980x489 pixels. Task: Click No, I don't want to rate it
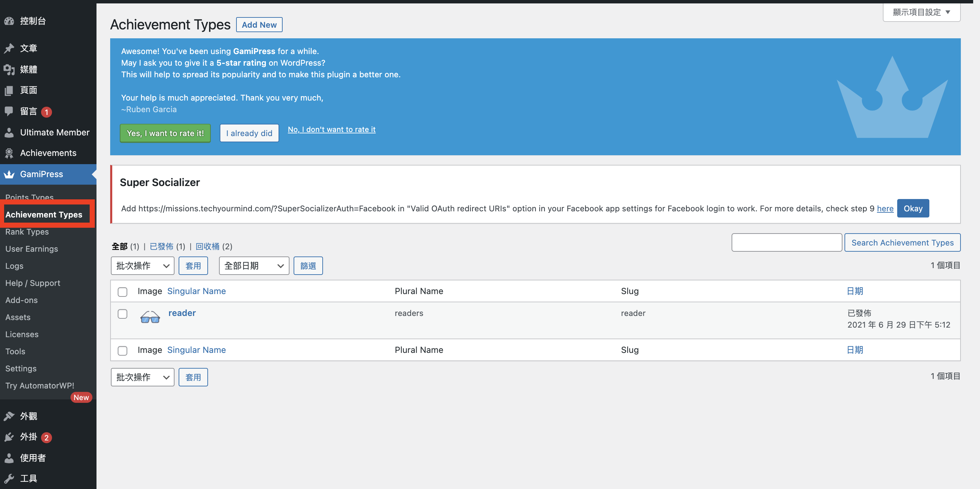[331, 129]
